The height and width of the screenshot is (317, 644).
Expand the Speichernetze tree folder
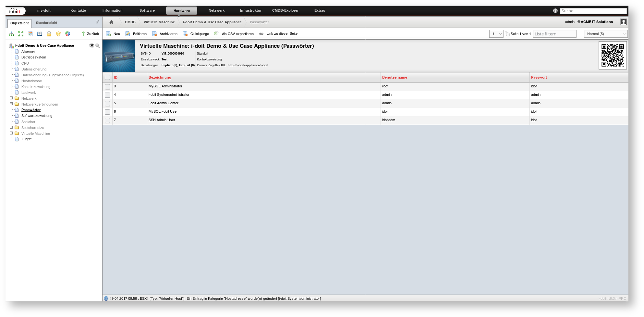click(x=11, y=127)
